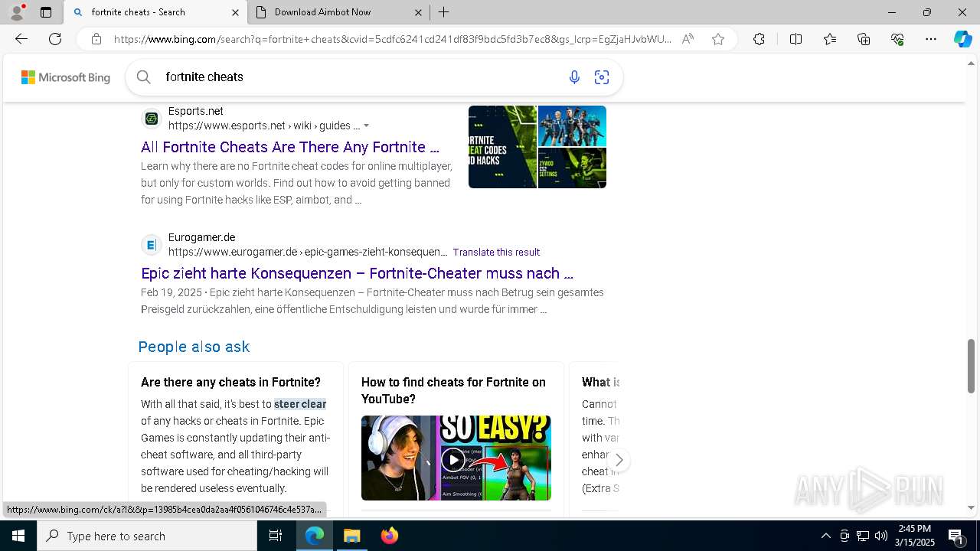The image size is (980, 551).
Task: Click the page vertical scrollbar thumb
Action: click(972, 366)
